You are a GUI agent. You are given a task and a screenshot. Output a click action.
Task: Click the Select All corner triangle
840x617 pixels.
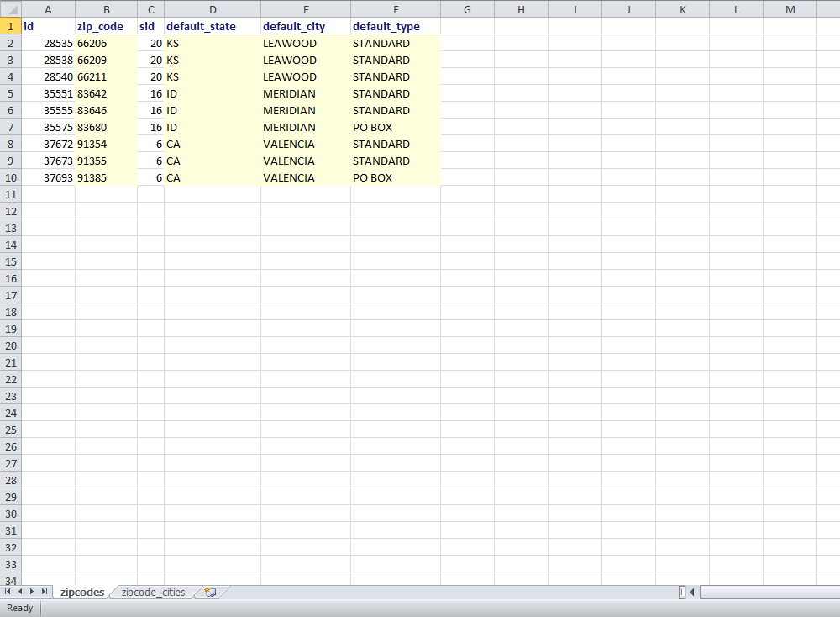tap(10, 9)
